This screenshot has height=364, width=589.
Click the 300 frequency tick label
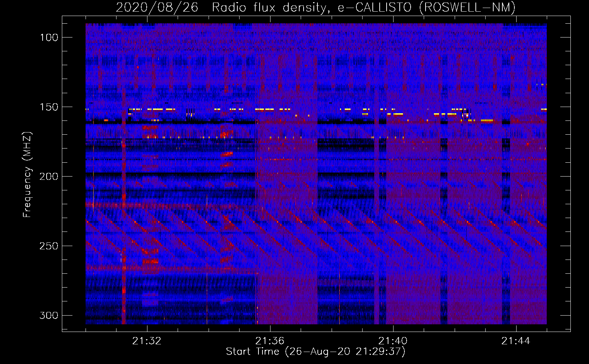pyautogui.click(x=49, y=315)
